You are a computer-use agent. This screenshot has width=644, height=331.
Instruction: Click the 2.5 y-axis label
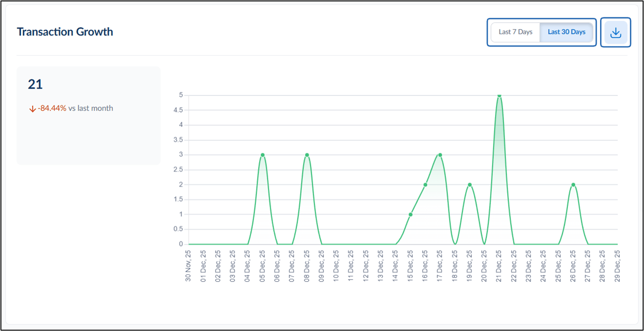pyautogui.click(x=178, y=170)
